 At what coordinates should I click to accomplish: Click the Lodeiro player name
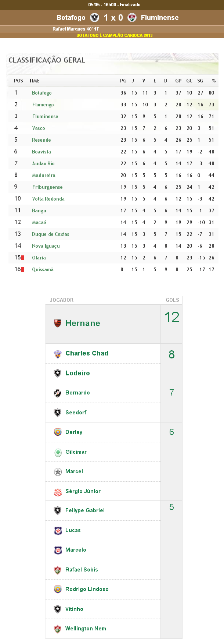click(x=77, y=373)
